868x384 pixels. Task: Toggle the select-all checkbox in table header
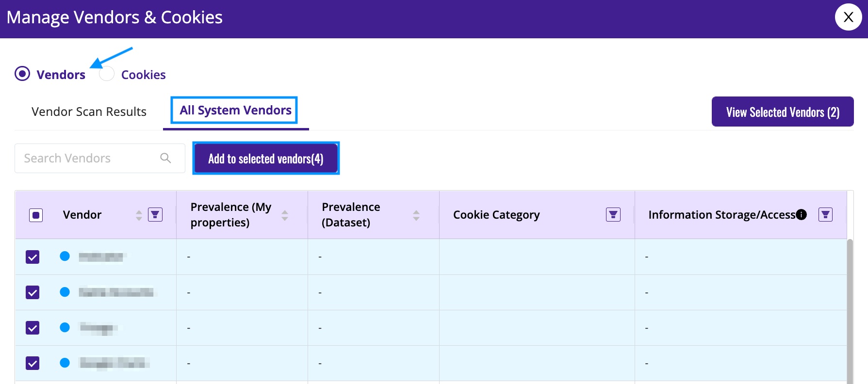tap(36, 215)
